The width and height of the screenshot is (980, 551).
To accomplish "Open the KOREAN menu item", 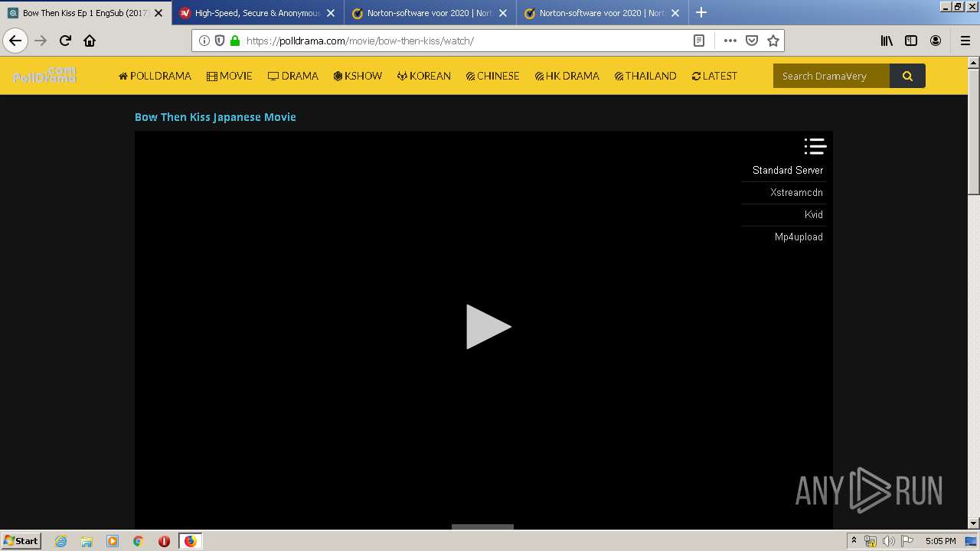I will coord(424,76).
